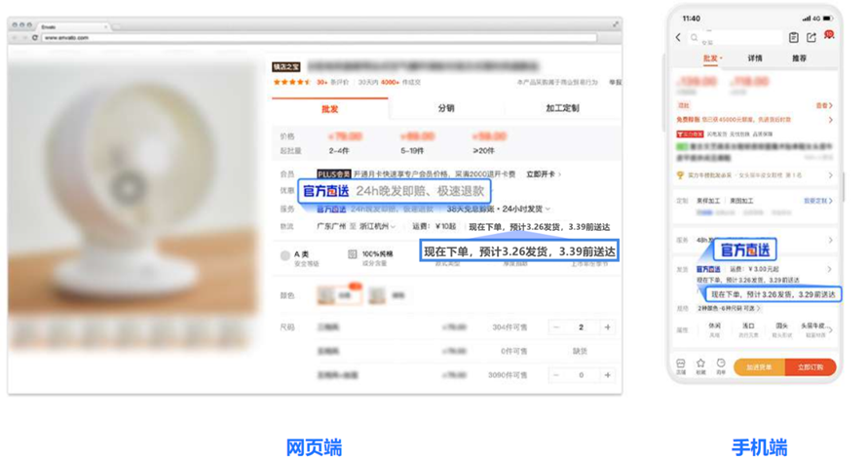Click the browser back arrow

(x=14, y=37)
